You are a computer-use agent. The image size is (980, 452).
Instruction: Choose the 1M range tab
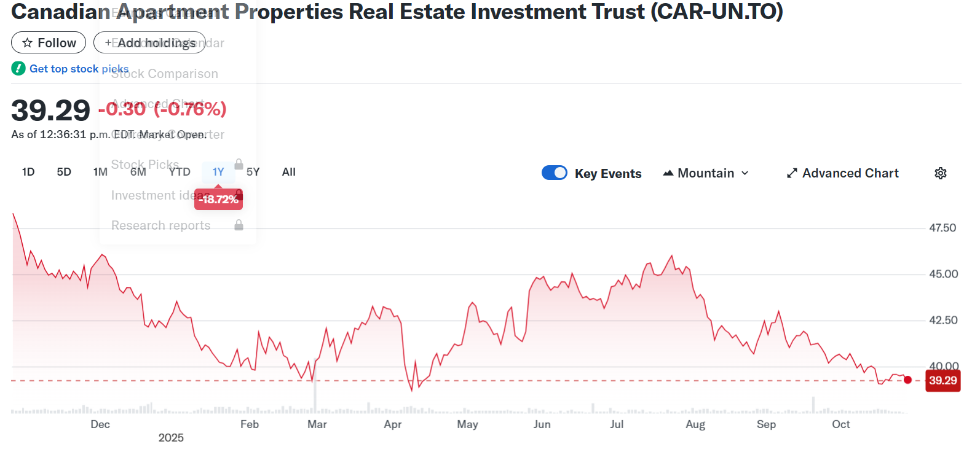pos(100,172)
